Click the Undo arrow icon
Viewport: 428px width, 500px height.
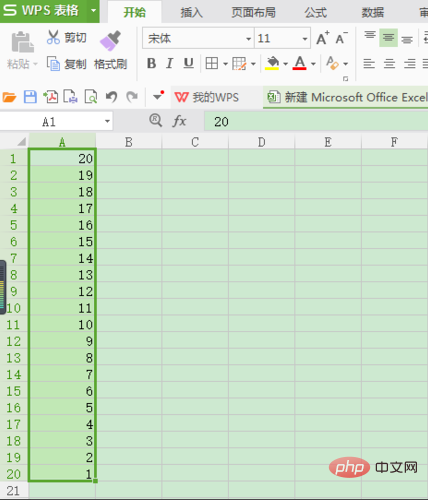111,97
